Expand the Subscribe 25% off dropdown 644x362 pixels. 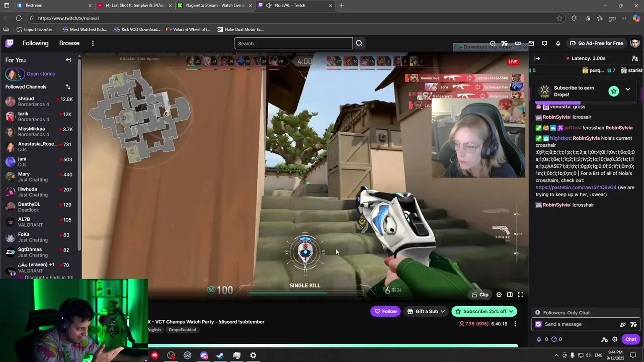[511, 312]
